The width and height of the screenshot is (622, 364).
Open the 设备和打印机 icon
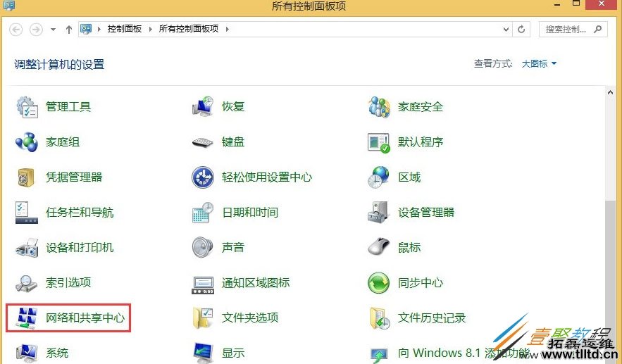tap(27, 248)
